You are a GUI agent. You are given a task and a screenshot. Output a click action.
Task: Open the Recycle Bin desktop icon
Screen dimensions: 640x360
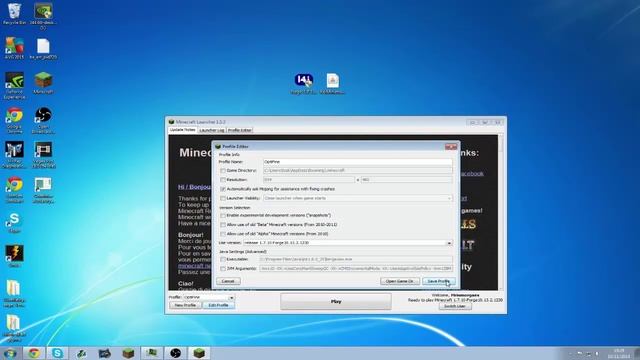tap(14, 13)
